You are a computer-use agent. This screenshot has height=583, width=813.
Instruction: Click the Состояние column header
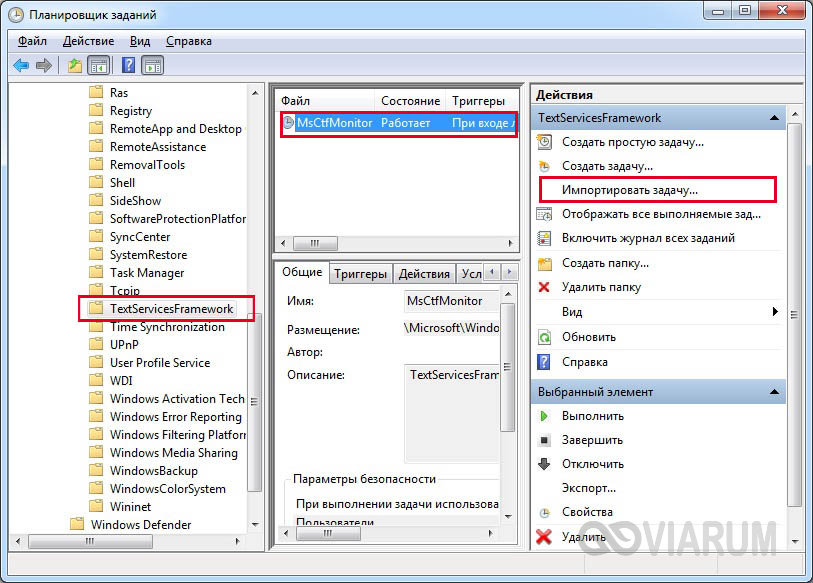pos(410,101)
